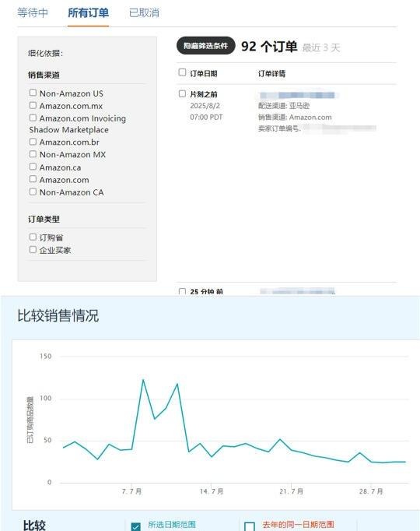The width and height of the screenshot is (420, 531).
Task: Tick the Amazon.com.mx checkbox
Action: coord(33,105)
